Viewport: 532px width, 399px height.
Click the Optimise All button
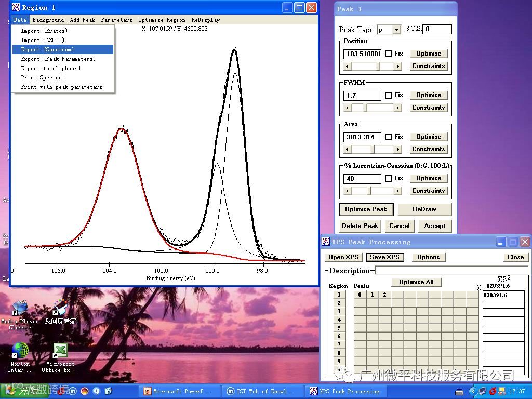tap(416, 282)
